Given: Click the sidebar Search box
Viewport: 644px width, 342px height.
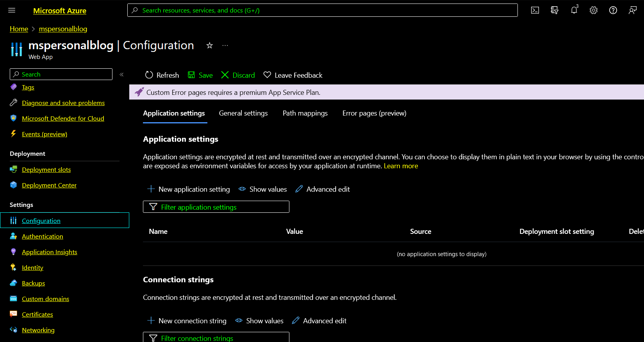Looking at the screenshot, I should [x=61, y=74].
